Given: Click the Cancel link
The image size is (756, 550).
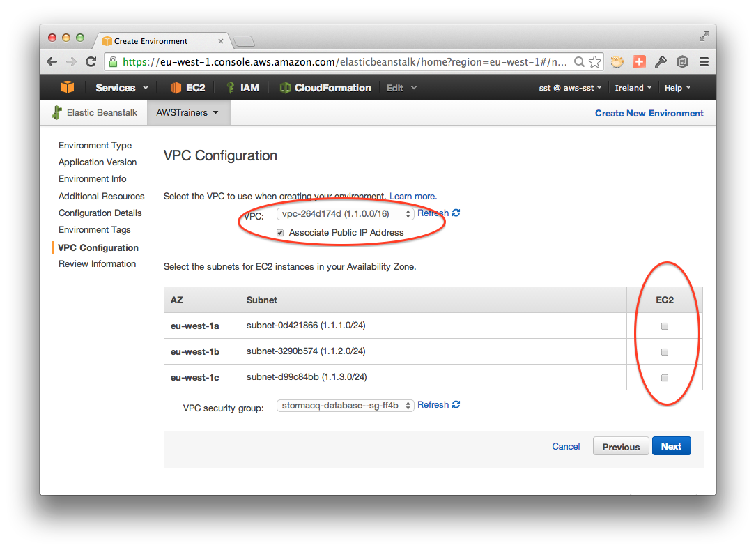Looking at the screenshot, I should pos(566,447).
